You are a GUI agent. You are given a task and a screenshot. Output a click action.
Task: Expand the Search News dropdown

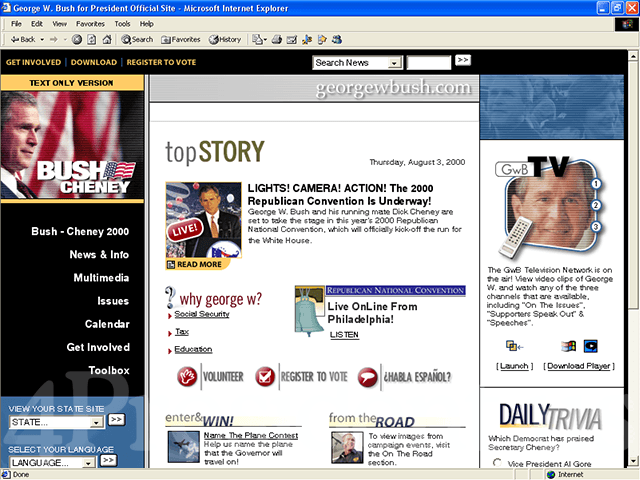(x=394, y=63)
